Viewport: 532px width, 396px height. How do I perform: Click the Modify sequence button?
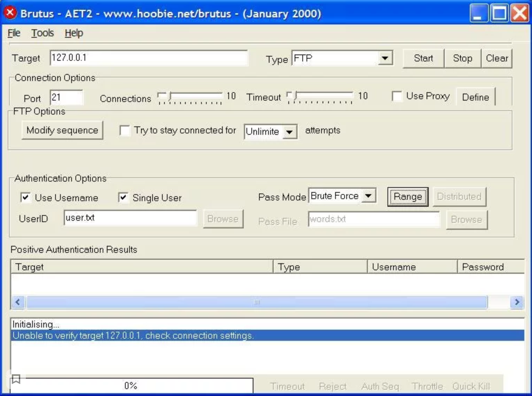point(62,130)
